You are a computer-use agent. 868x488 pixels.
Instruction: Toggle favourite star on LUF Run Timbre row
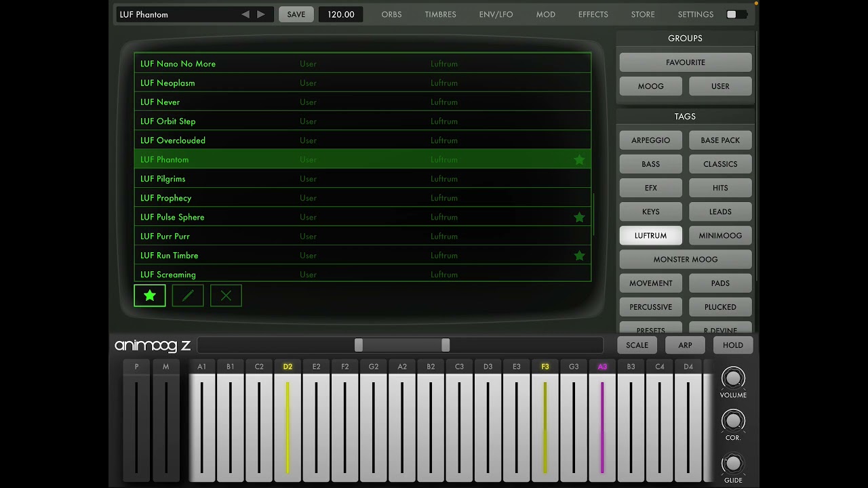pyautogui.click(x=579, y=256)
